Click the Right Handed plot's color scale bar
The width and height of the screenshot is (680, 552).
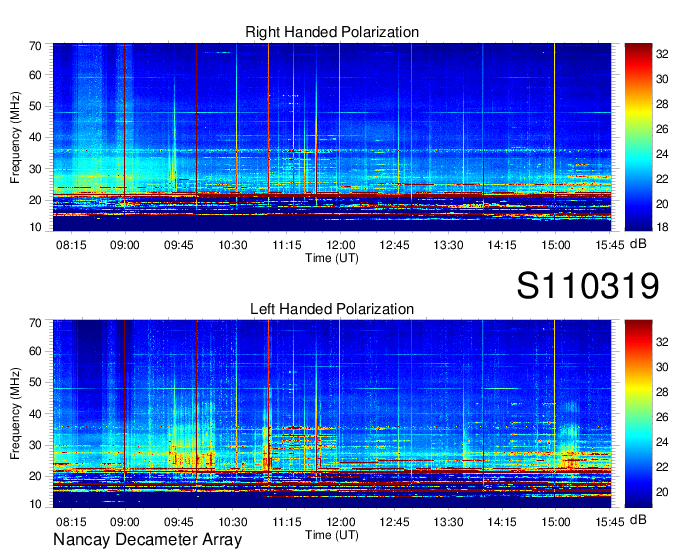tap(638, 137)
